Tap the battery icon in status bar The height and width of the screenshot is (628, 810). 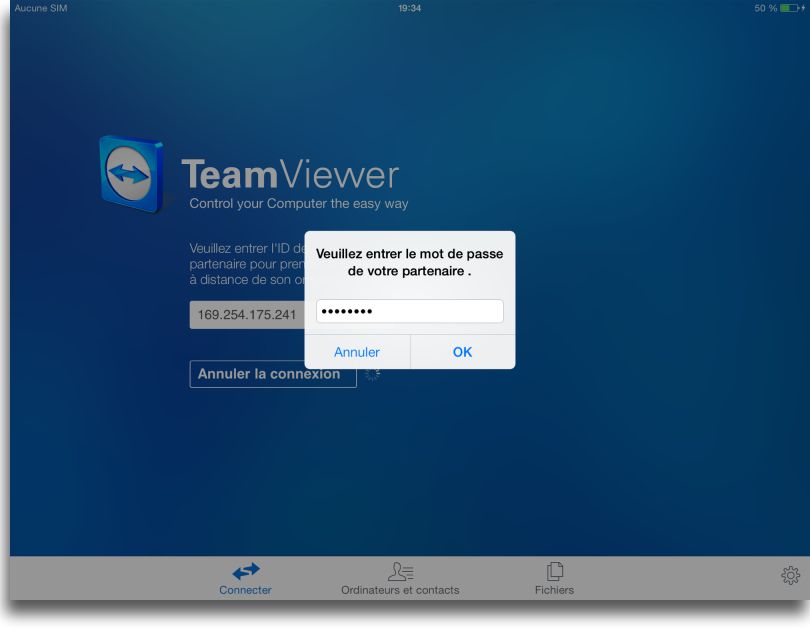coord(793,8)
